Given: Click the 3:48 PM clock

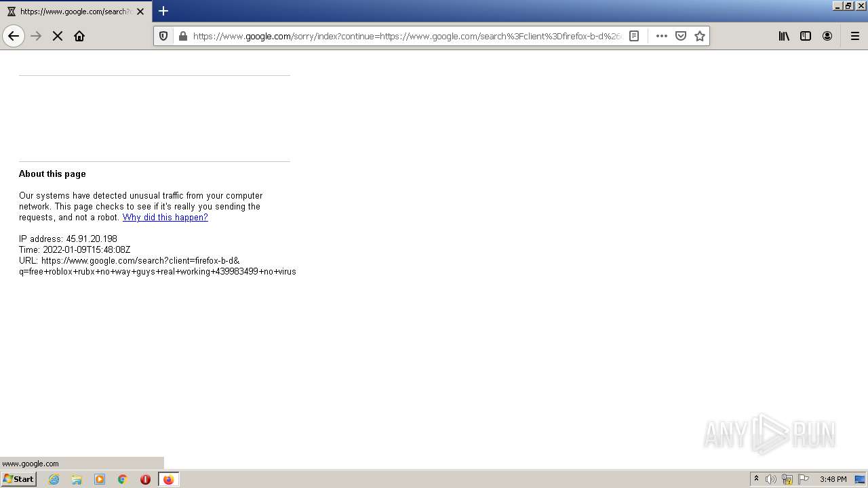Looking at the screenshot, I should 833,479.
